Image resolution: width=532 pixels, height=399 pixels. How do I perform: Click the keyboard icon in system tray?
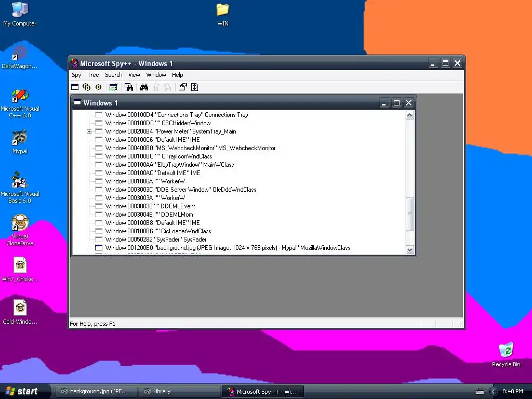480,392
